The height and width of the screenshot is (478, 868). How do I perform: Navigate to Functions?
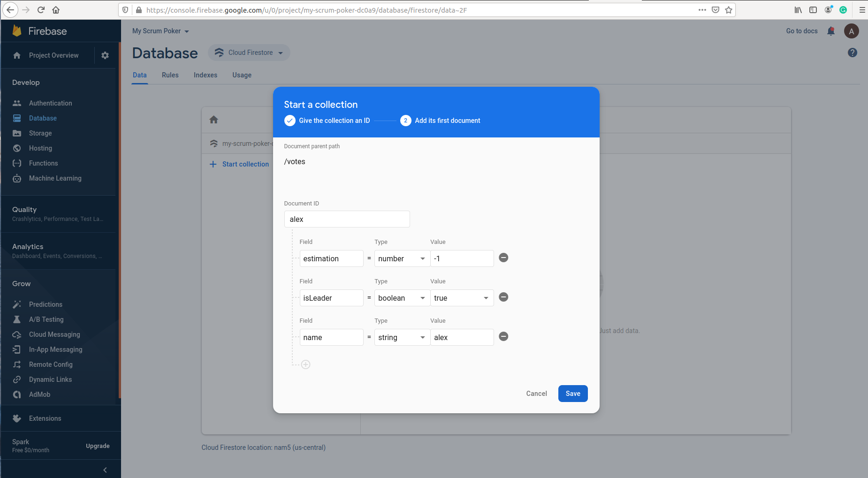point(43,163)
